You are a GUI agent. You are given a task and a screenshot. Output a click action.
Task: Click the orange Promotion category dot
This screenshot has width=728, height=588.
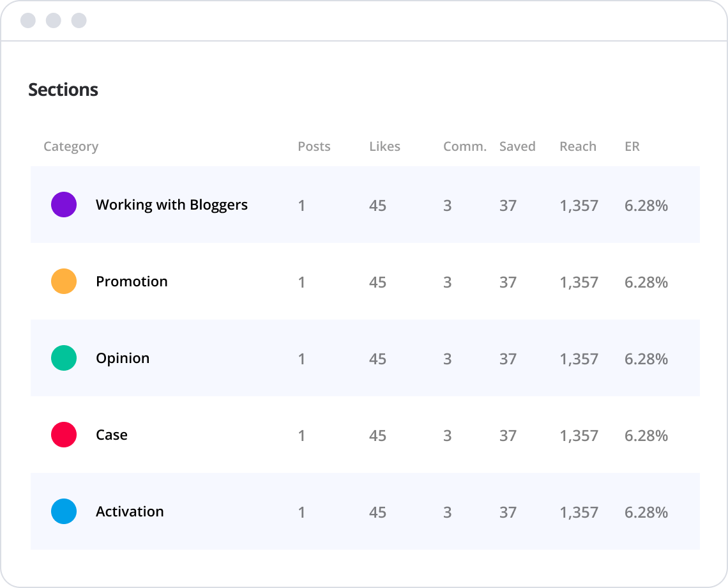tap(64, 281)
